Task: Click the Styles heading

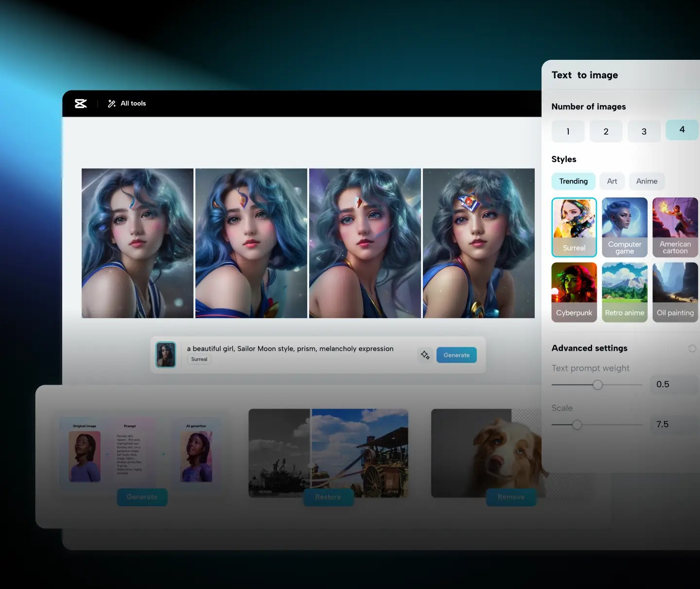Action: coord(564,159)
